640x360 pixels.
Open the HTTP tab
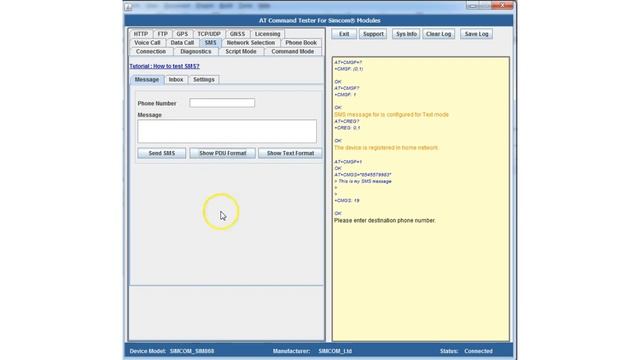point(141,34)
